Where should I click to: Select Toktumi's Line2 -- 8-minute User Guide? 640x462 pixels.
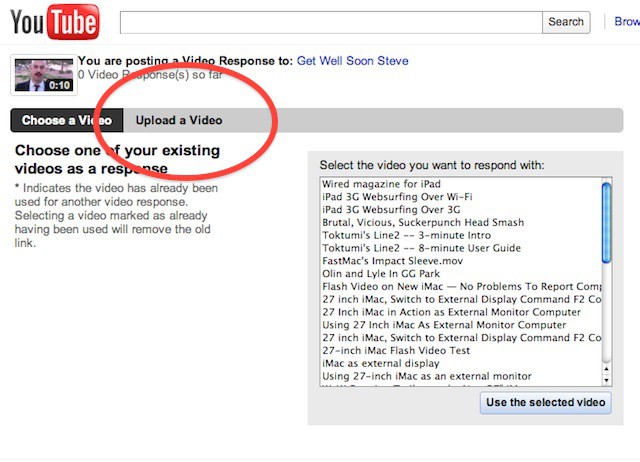pyautogui.click(x=460, y=248)
